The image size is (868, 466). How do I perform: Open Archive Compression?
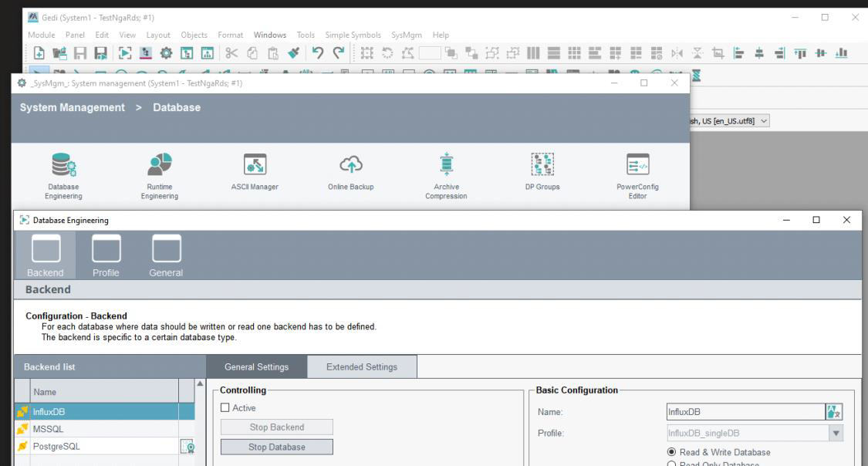click(446, 167)
